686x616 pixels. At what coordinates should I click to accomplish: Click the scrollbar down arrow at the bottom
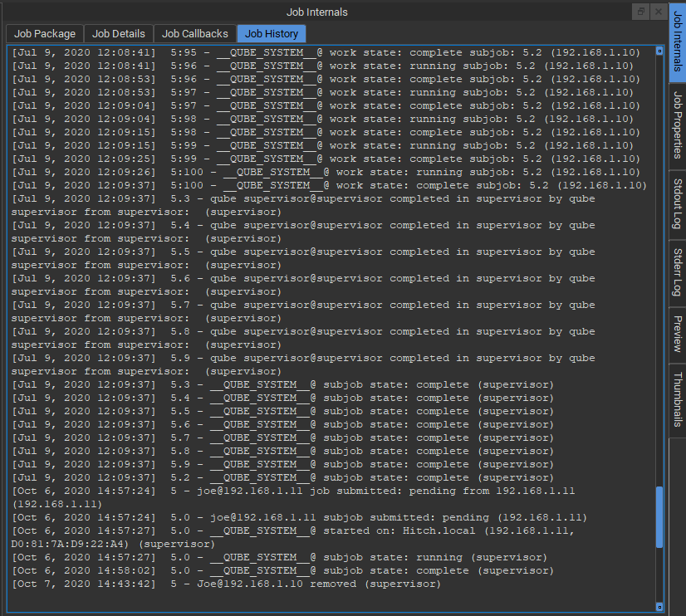[x=659, y=607]
